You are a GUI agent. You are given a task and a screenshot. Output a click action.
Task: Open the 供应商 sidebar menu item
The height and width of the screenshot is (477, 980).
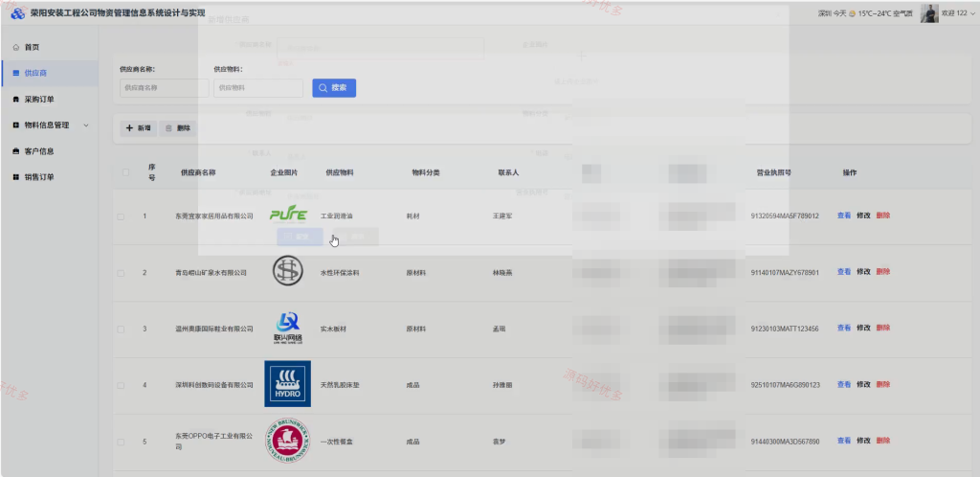click(50, 73)
